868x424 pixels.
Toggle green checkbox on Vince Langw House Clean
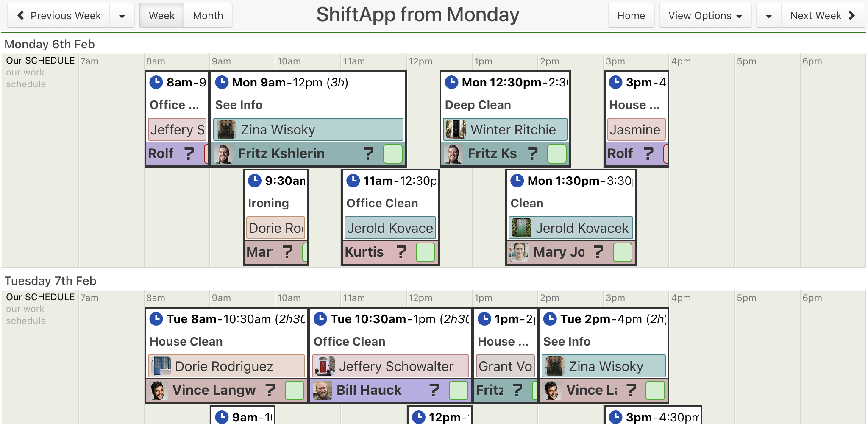tap(295, 390)
